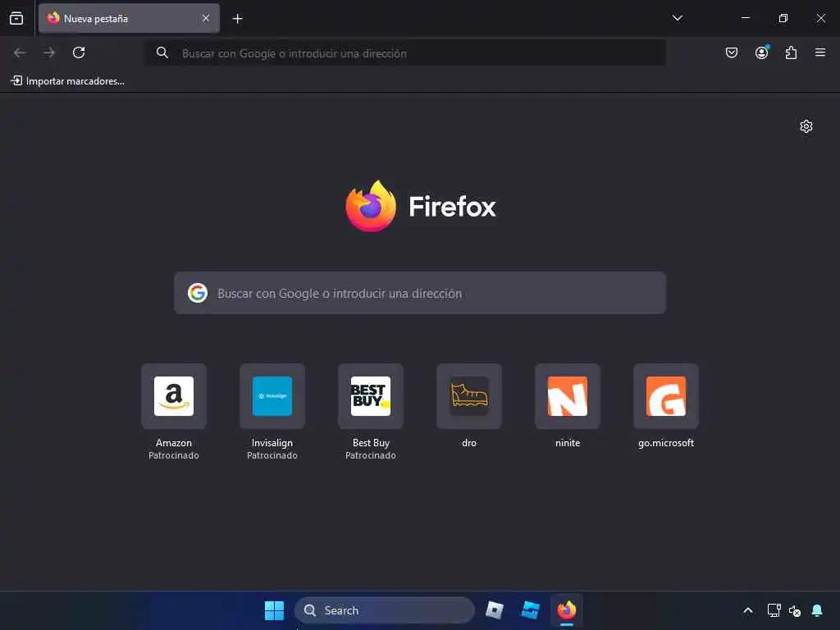Open the go.microsoft shortcut tile
The width and height of the screenshot is (840, 630).
click(x=666, y=396)
